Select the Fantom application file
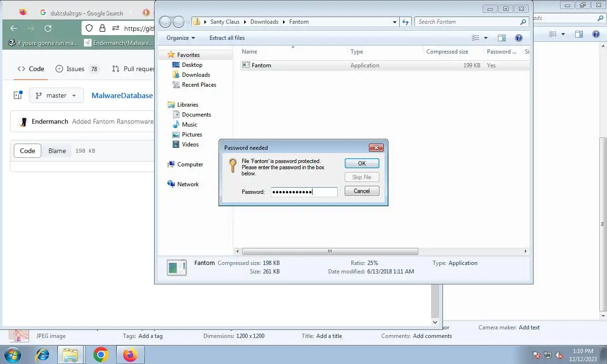This screenshot has width=607, height=364. [261, 65]
